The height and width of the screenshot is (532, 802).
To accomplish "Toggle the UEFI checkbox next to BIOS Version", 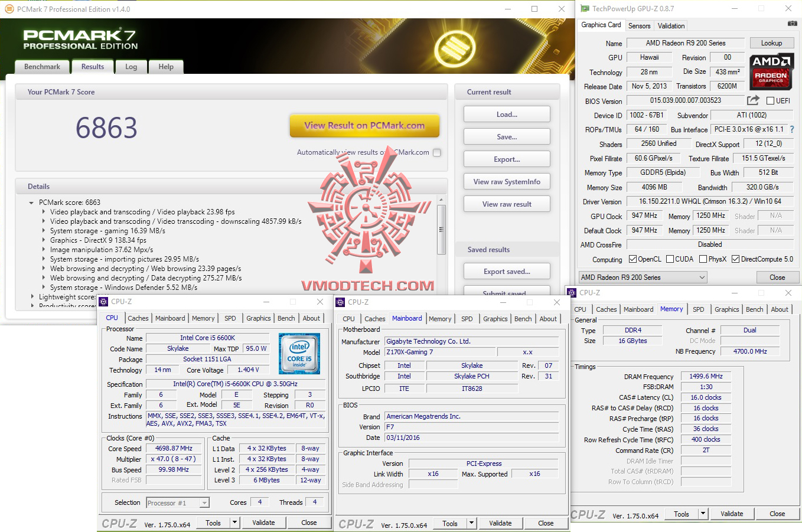I will coord(771,100).
